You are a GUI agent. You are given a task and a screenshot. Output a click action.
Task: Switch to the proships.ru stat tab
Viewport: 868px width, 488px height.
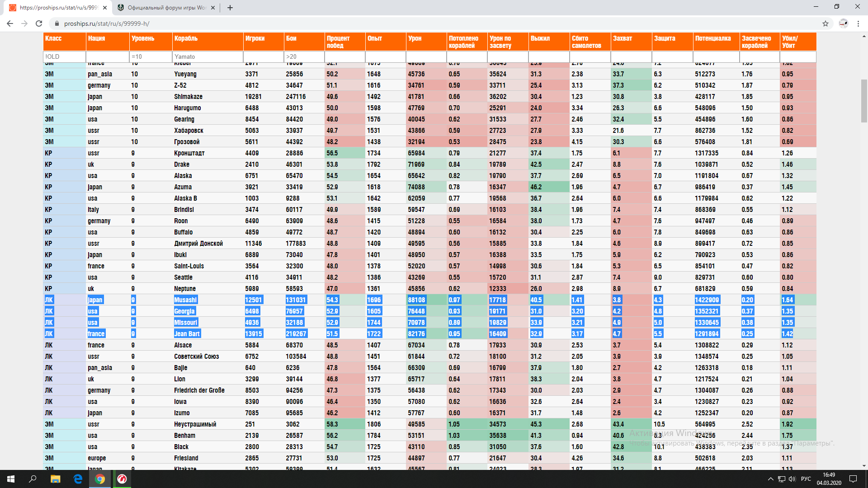pos(58,8)
